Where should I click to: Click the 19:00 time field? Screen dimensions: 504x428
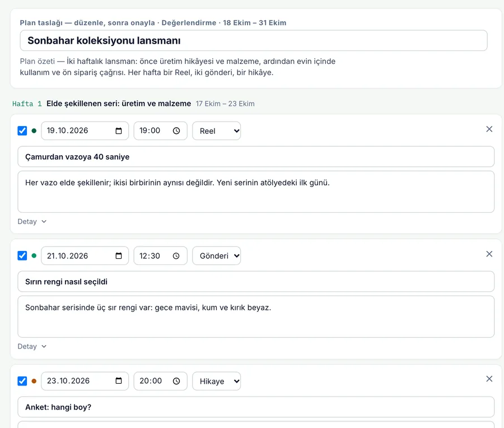160,131
